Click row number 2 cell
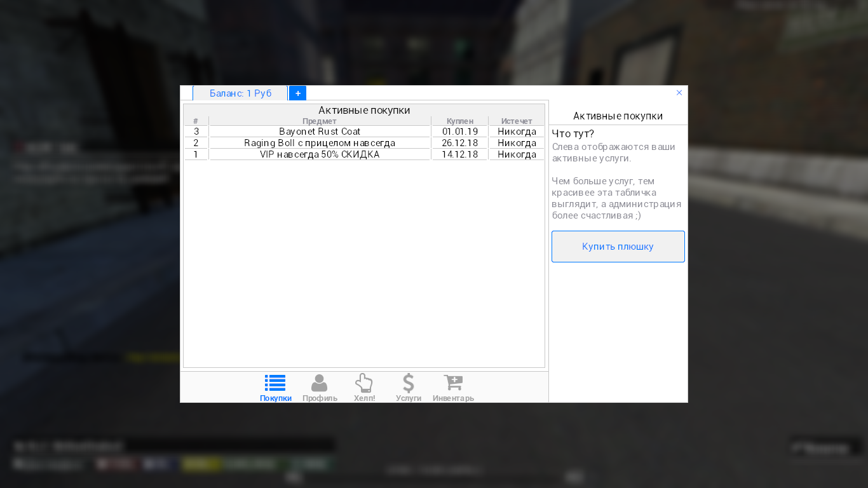The image size is (868, 488). coord(196,143)
